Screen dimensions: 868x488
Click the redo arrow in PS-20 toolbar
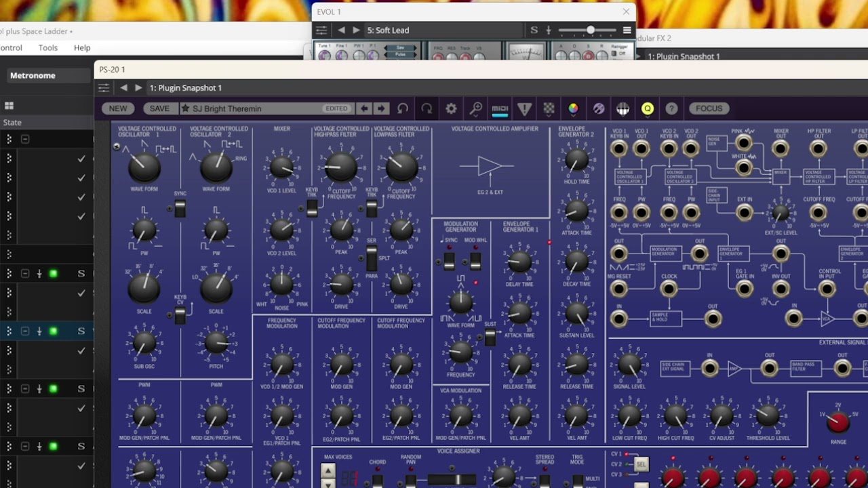coord(427,108)
